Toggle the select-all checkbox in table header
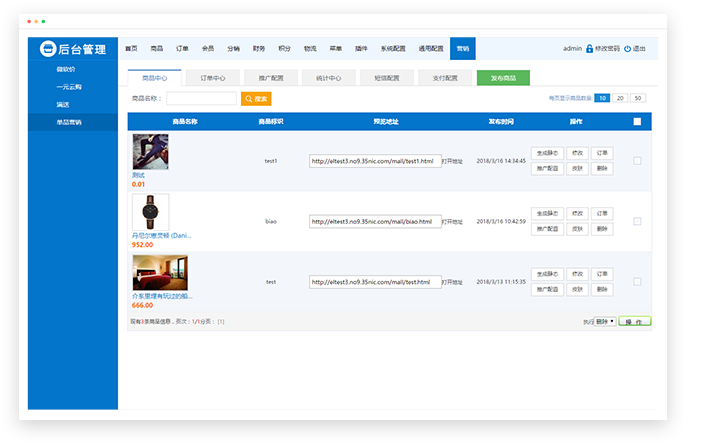The height and width of the screenshot is (445, 711). click(637, 122)
